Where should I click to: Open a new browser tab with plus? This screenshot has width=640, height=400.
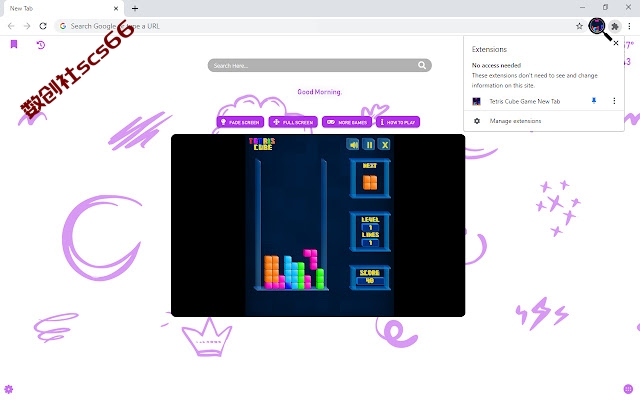pos(135,8)
